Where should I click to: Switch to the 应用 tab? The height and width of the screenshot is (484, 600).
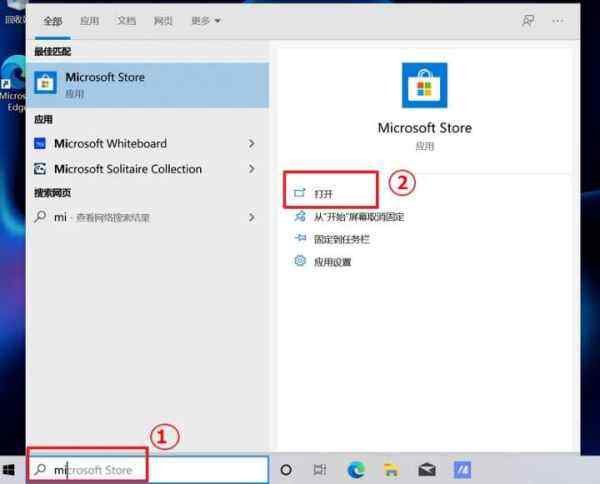90,21
